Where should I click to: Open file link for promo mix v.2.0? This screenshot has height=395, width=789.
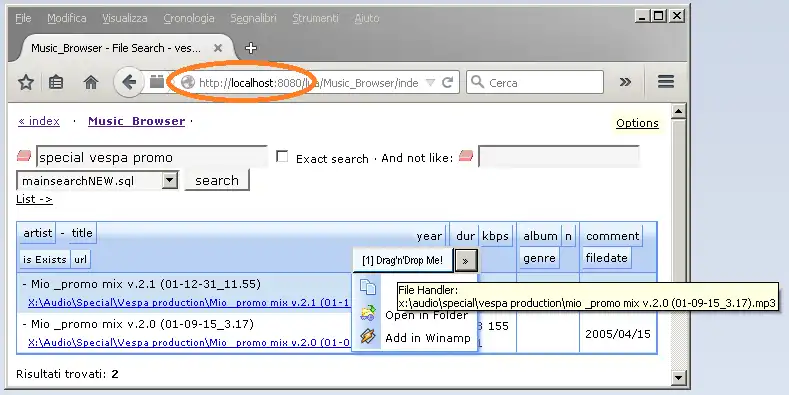coord(189,343)
